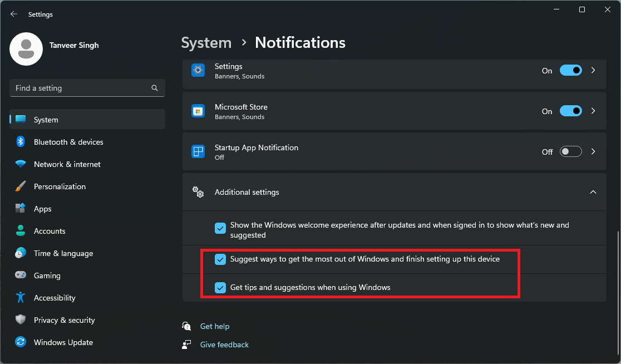
Task: Open Windows Update settings
Action: pyautogui.click(x=63, y=342)
